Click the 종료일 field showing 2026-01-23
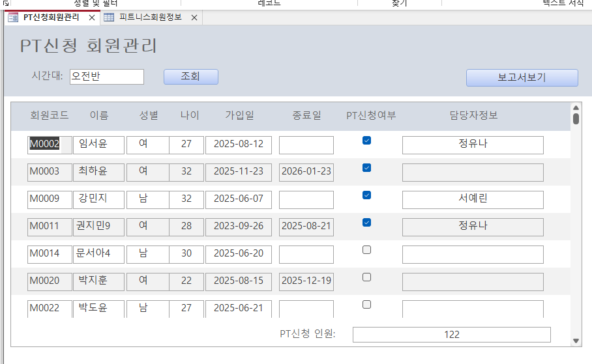Screen dimensions: 592x364 pos(306,172)
